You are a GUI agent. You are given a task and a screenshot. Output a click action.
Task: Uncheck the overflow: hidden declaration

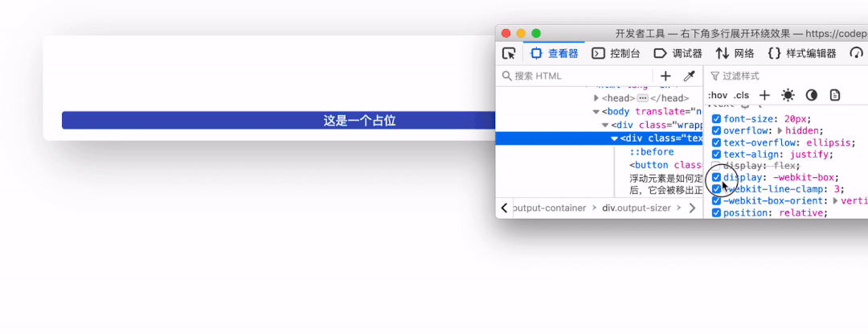click(716, 130)
